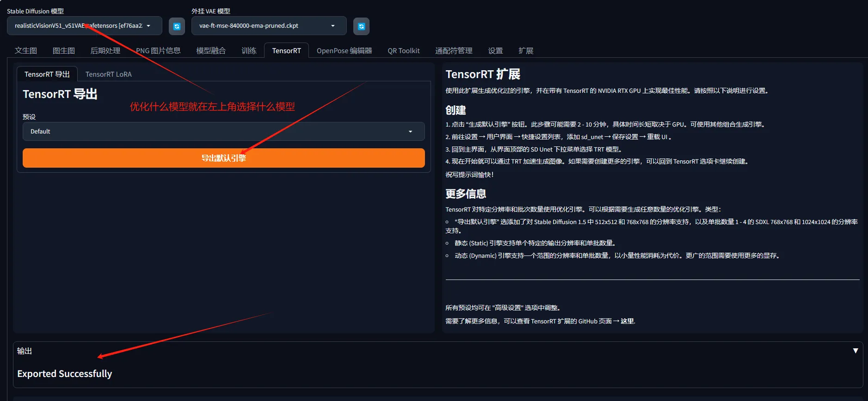The width and height of the screenshot is (868, 401).
Task: Click the 所有预设均可在 高级设置 line
Action: pyautogui.click(x=503, y=308)
